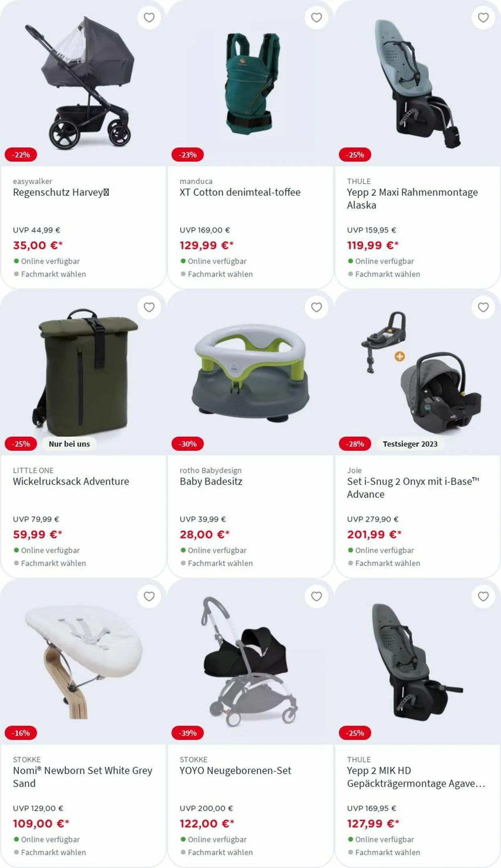Image resolution: width=501 pixels, height=868 pixels.
Task: Add Joie i-Snug 2 set to favorites
Action: click(483, 307)
